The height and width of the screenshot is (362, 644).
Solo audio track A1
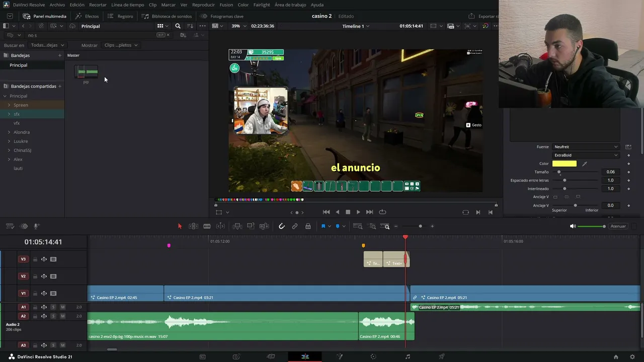point(53,307)
